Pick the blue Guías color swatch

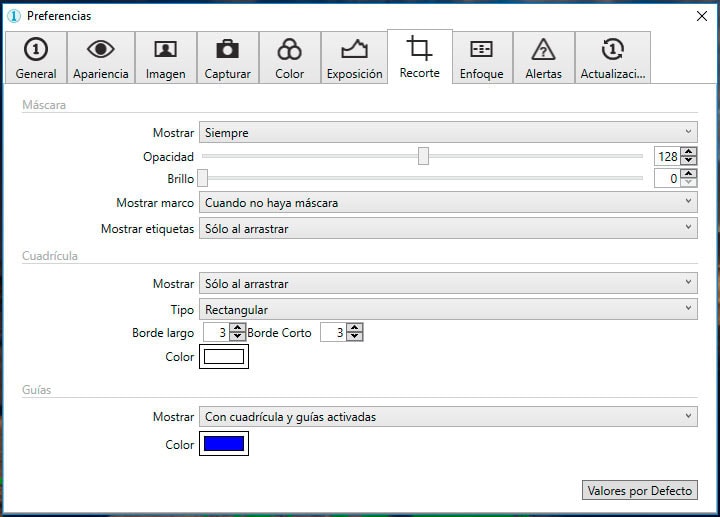pos(224,444)
